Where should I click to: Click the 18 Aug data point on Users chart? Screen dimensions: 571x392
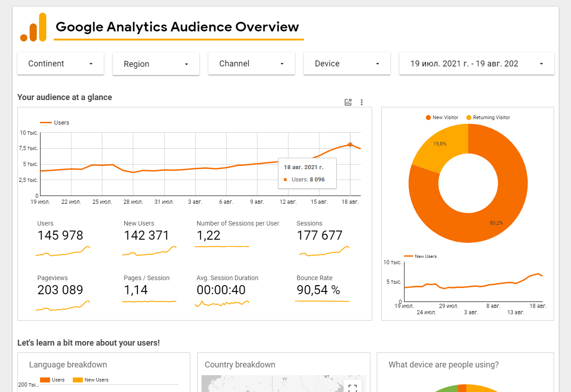pos(350,145)
